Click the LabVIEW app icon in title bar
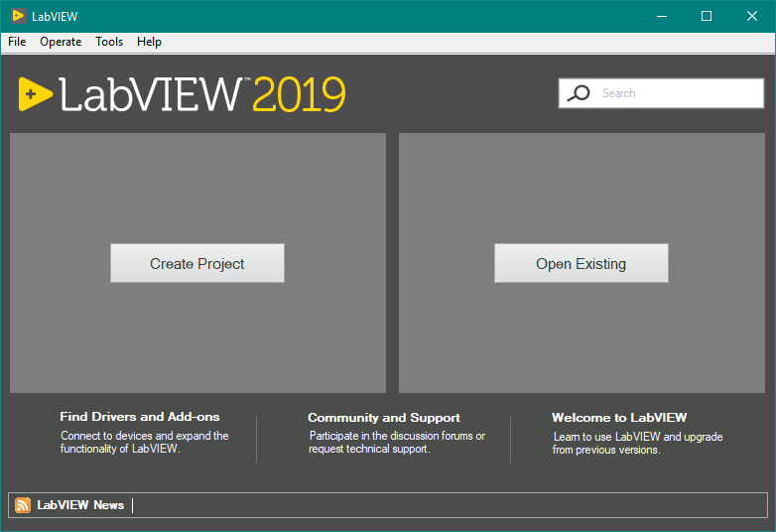Image resolution: width=776 pixels, height=532 pixels. pyautogui.click(x=18, y=16)
